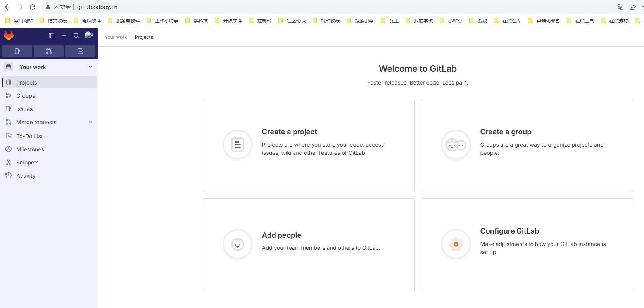The height and width of the screenshot is (308, 644).
Task: Open the create new plus menu
Action: pyautogui.click(x=64, y=36)
